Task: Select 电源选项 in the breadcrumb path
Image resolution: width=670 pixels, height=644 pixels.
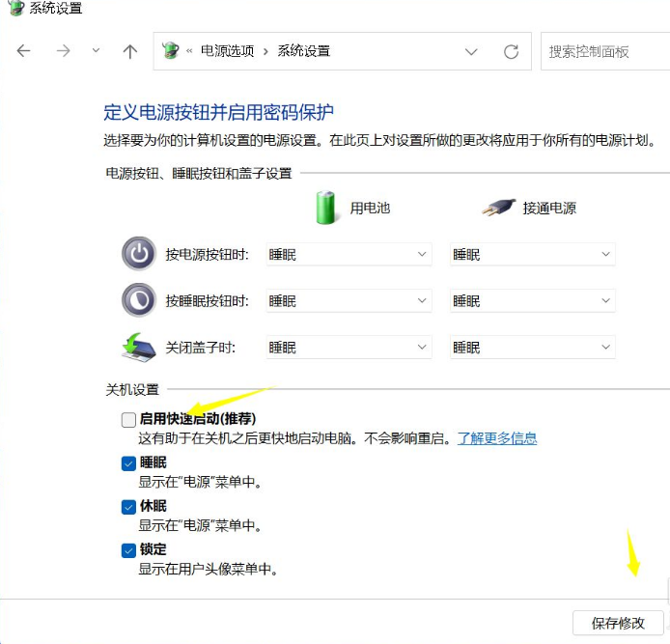Action: pos(228,51)
